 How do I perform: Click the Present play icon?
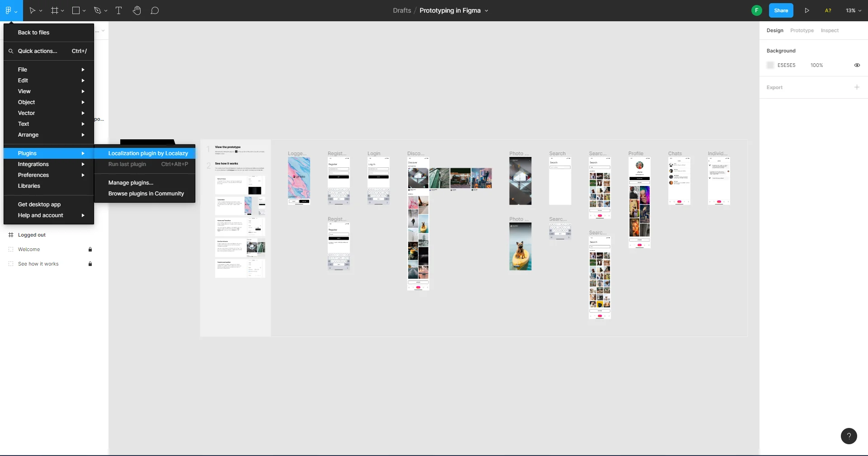[x=807, y=10]
